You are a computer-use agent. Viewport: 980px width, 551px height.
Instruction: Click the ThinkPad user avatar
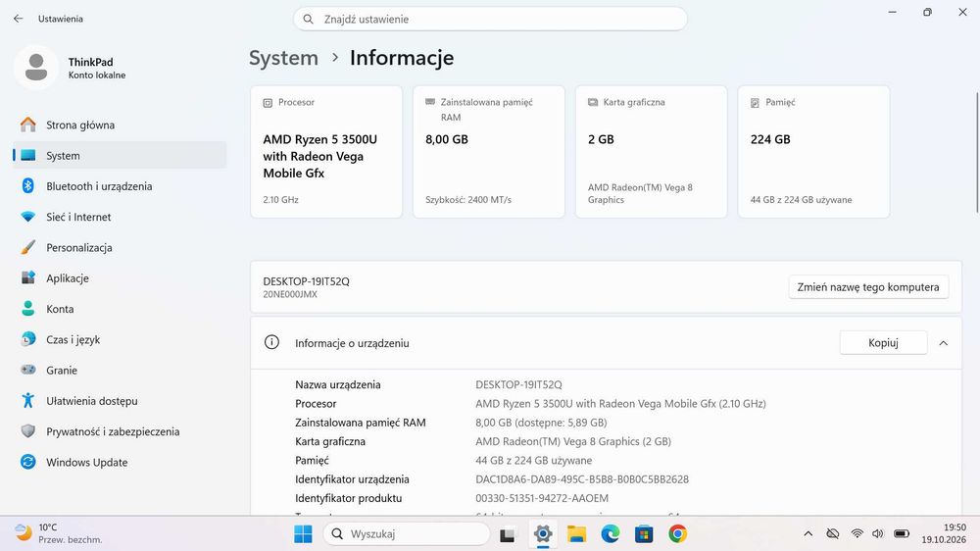pyautogui.click(x=36, y=67)
